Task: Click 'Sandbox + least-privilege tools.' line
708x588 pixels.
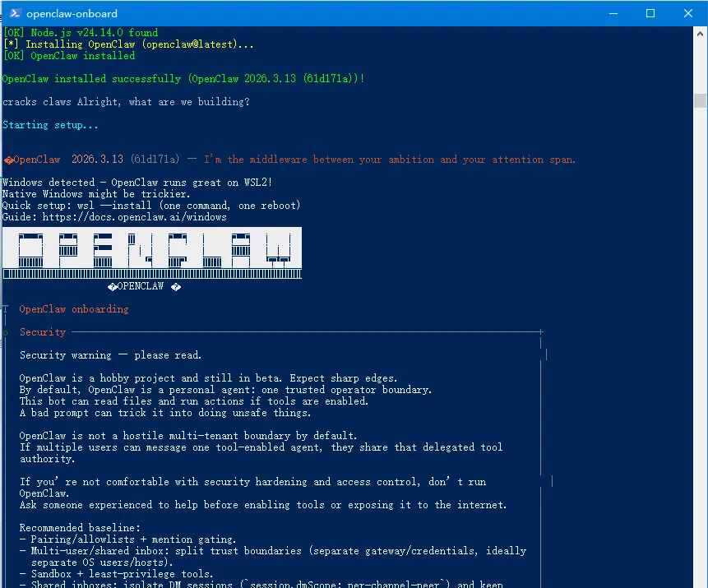Action: 117,574
